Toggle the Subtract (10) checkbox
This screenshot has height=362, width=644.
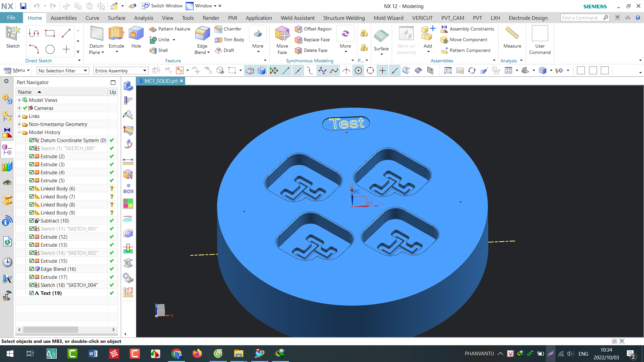[32, 221]
